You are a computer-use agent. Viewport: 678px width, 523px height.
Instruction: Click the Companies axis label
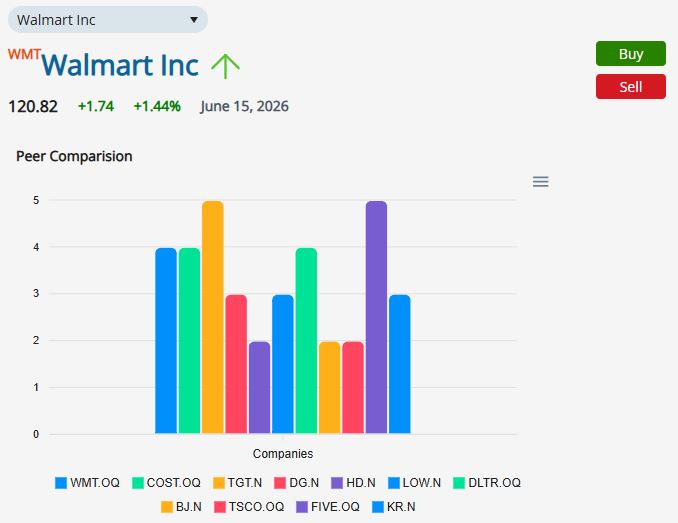click(x=283, y=453)
